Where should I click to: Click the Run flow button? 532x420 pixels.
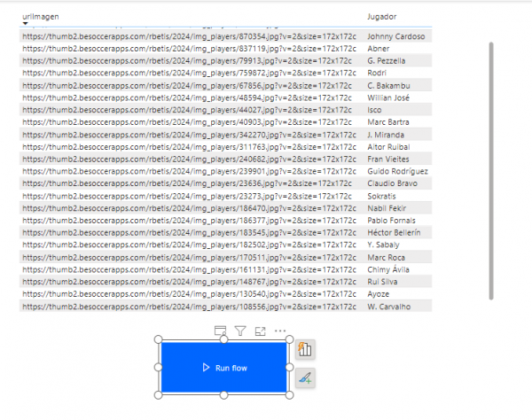[223, 368]
